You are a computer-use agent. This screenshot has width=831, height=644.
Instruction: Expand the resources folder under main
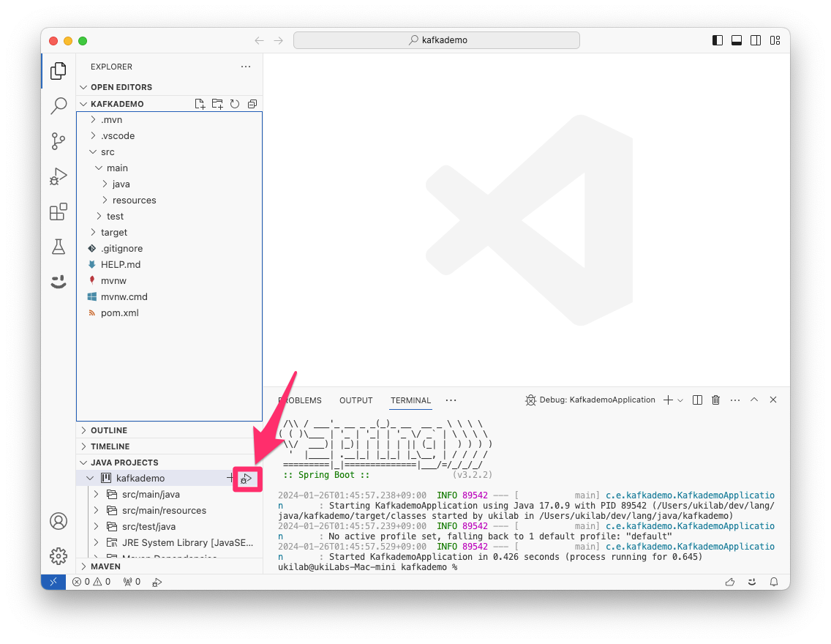coord(170,201)
